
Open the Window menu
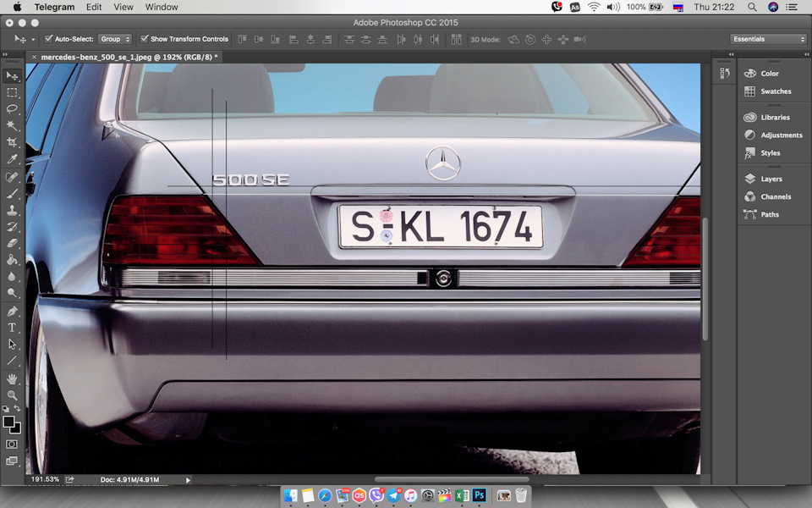coord(162,7)
